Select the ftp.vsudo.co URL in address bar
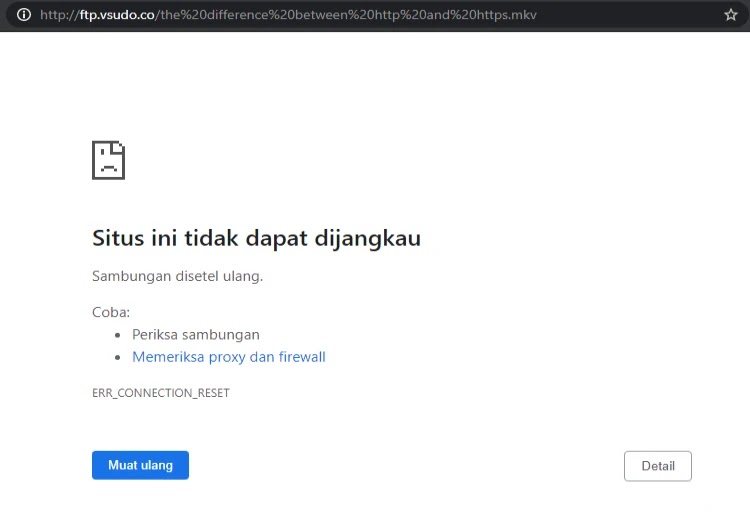Viewport: 750px width, 530px height. pyautogui.click(x=288, y=15)
